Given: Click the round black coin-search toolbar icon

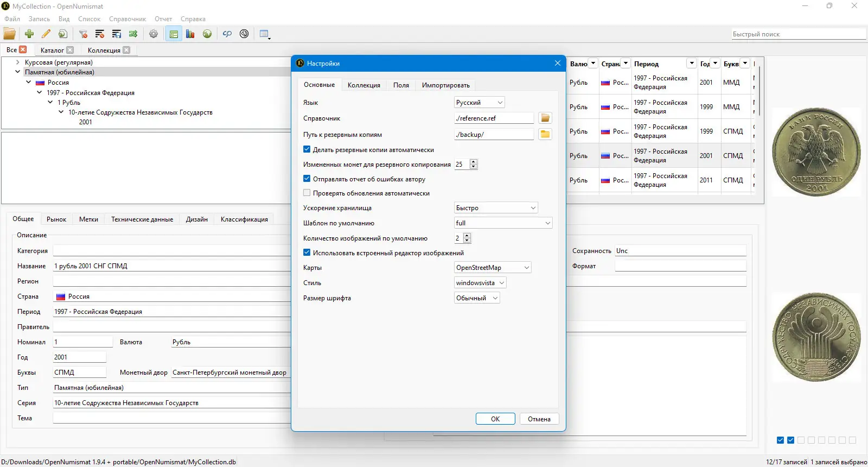Looking at the screenshot, I should point(244,34).
